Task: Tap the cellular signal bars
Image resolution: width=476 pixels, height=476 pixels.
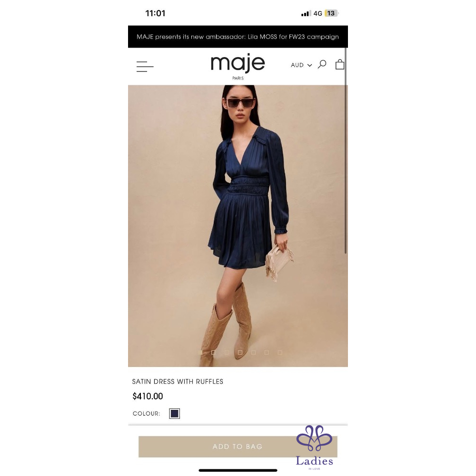Action: click(306, 13)
